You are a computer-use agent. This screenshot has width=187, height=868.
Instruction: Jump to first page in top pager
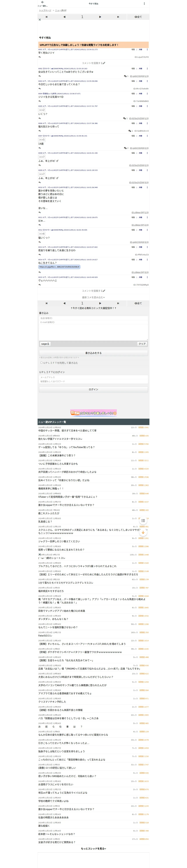point(46,17)
